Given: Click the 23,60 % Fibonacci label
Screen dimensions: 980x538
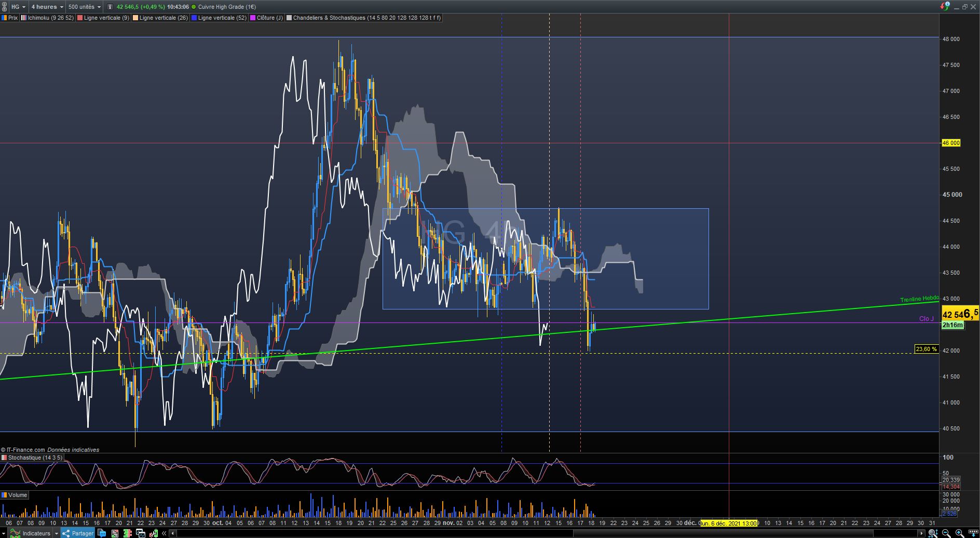Looking at the screenshot, I should coord(926,349).
